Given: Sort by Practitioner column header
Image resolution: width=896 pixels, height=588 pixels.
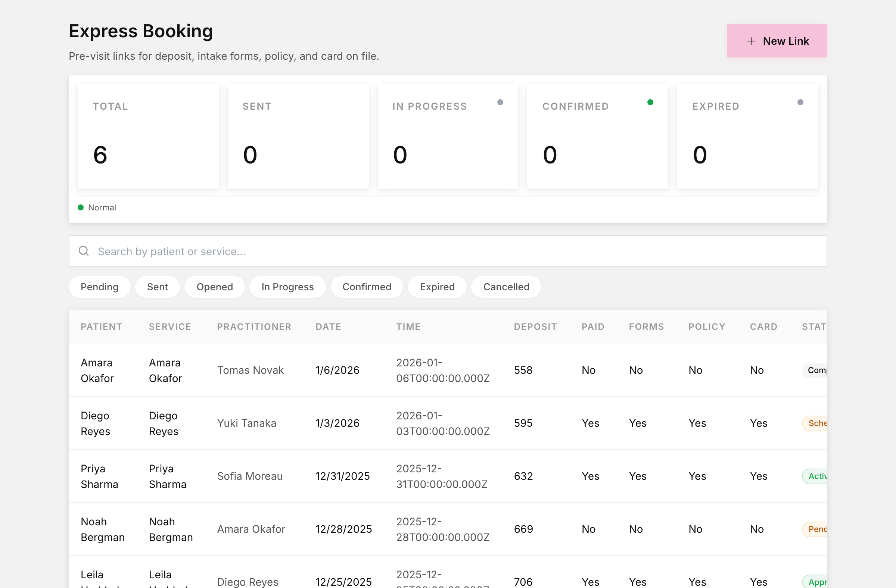Looking at the screenshot, I should (x=254, y=326).
